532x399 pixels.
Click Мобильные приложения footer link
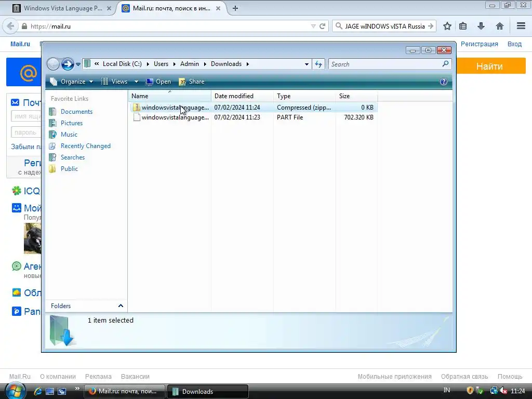[395, 376]
